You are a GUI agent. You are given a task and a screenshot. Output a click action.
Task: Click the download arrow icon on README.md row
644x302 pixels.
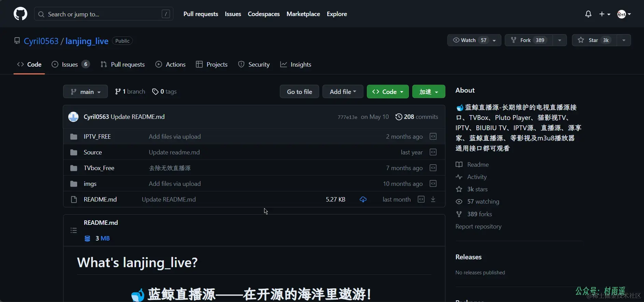click(433, 200)
